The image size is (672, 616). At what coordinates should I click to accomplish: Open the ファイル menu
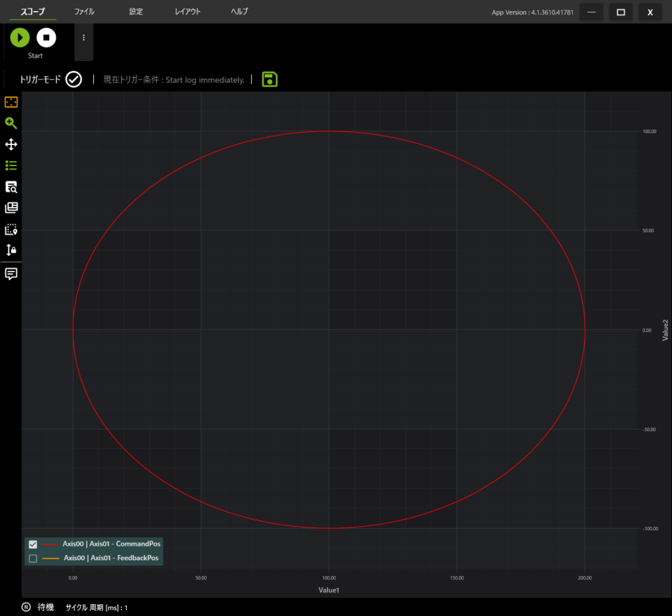84,12
